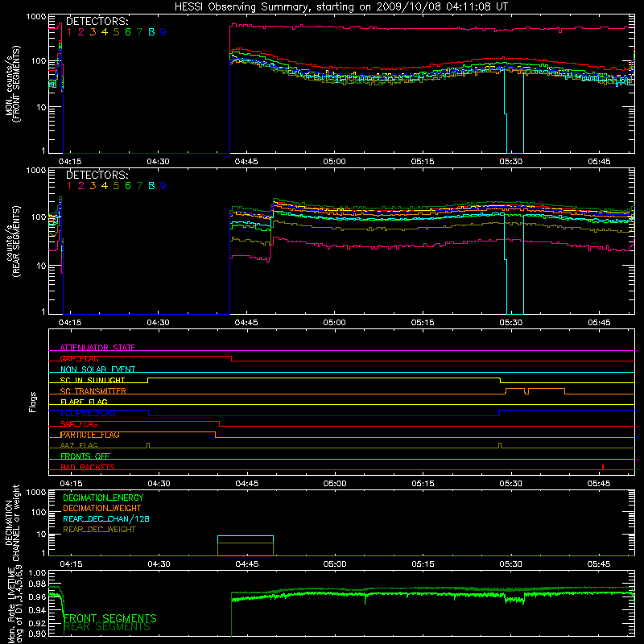Click detector 9 legend number in rear segments plot

point(163,186)
